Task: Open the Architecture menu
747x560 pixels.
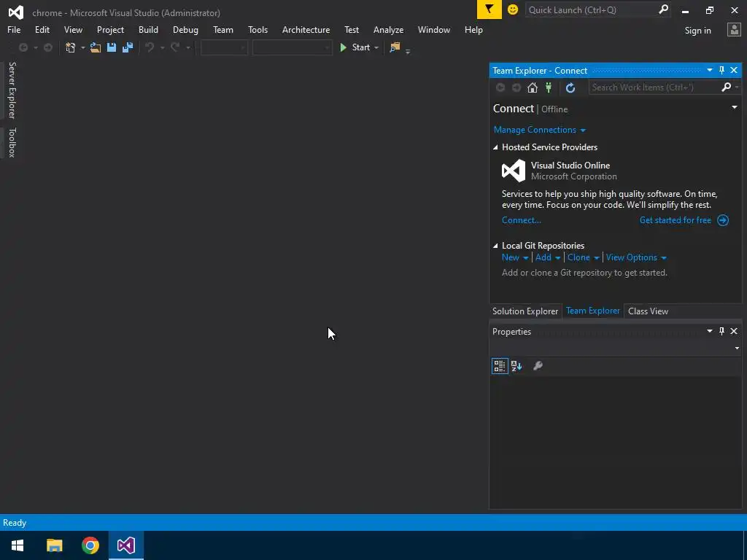Action: [x=306, y=30]
